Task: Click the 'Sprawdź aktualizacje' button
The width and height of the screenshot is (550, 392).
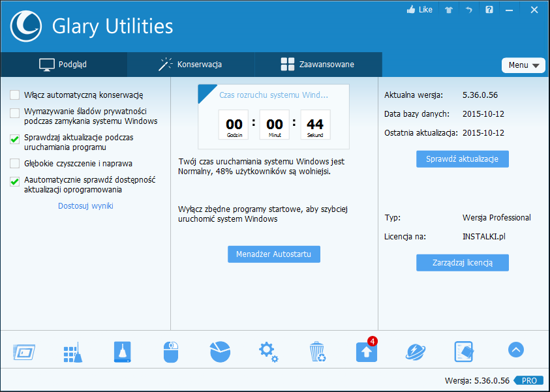Action: (x=462, y=158)
